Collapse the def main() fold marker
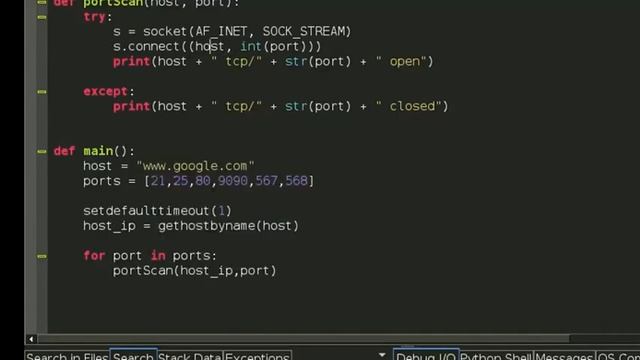Screen dimensions: 640x360 (x=42, y=151)
